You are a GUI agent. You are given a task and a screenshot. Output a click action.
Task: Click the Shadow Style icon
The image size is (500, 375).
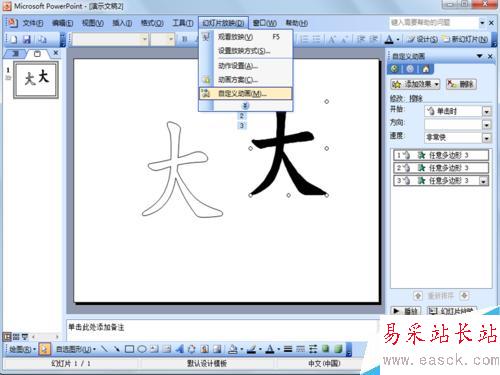pos(325,349)
